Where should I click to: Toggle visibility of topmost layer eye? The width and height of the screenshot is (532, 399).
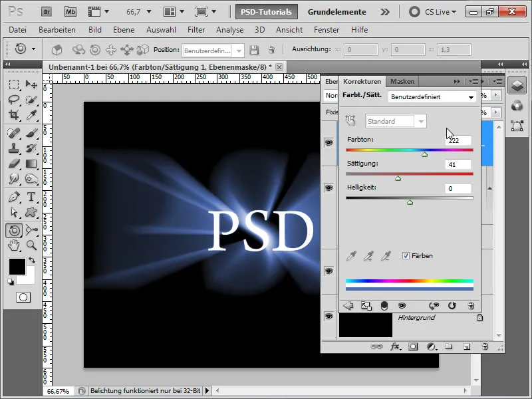tap(329, 143)
